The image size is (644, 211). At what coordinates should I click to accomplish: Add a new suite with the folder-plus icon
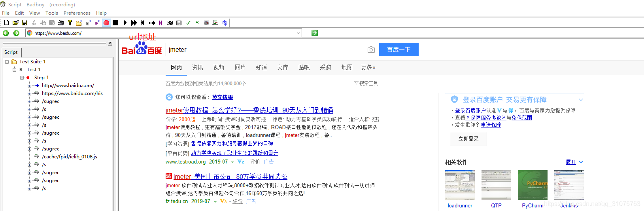click(79, 23)
